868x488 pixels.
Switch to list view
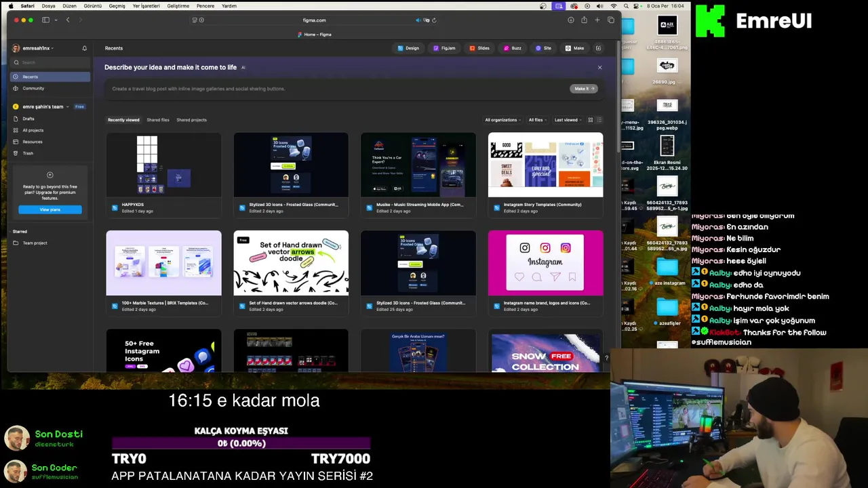(x=599, y=120)
